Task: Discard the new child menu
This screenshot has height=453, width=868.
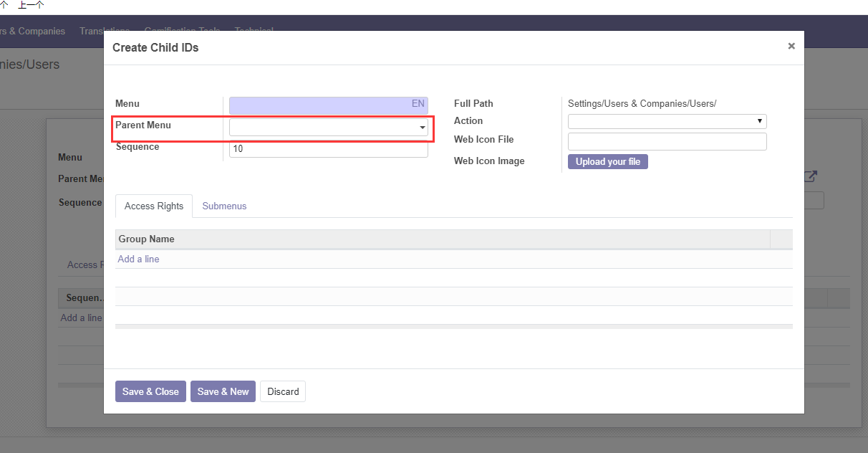Action: pos(282,391)
